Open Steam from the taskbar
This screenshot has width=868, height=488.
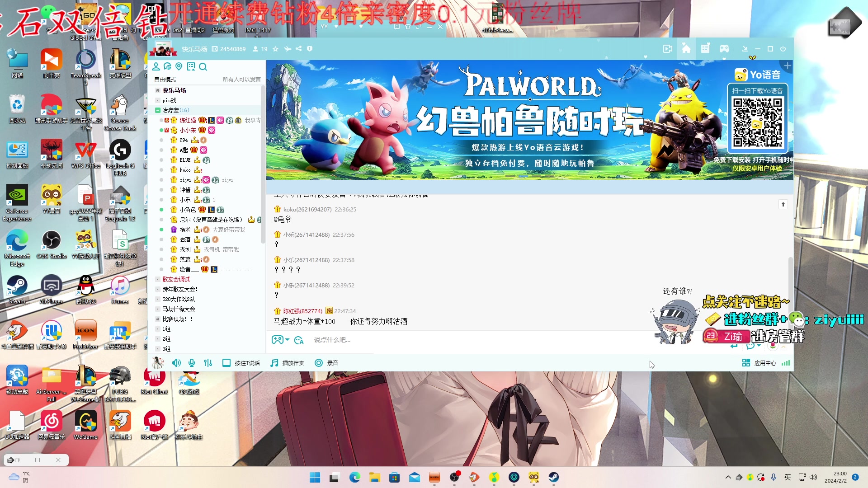[553, 477]
